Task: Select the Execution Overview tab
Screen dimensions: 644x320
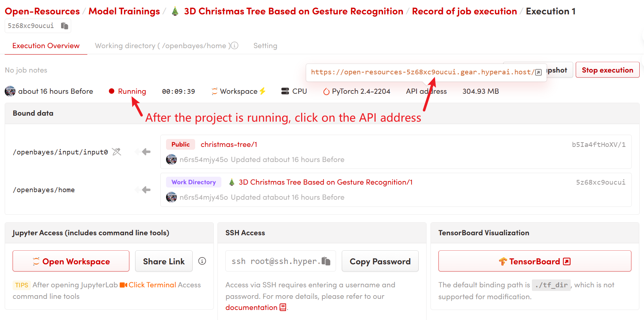Action: pos(46,46)
